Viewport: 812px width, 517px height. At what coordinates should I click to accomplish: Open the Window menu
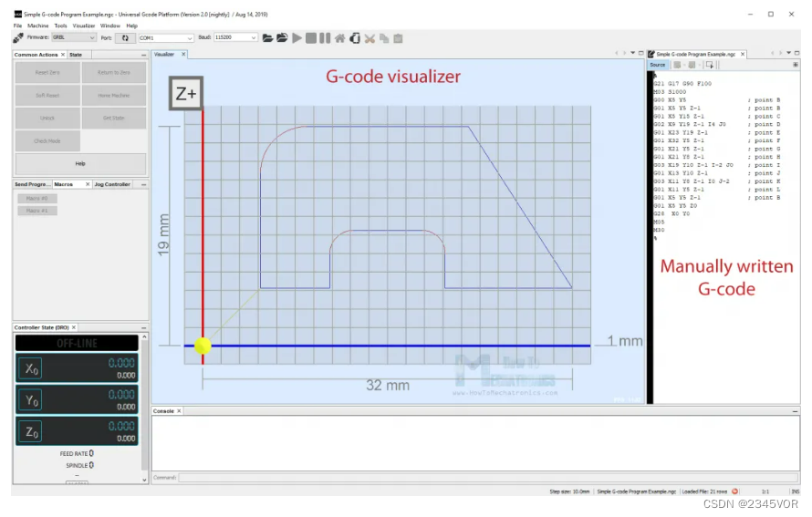pyautogui.click(x=109, y=26)
